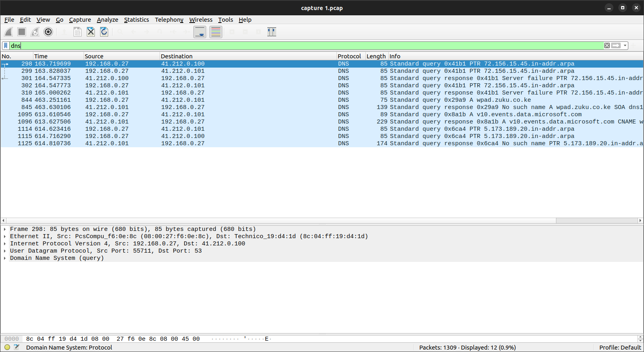Click hex dump row 0000
The height and width of the screenshot is (352, 644).
point(319,339)
